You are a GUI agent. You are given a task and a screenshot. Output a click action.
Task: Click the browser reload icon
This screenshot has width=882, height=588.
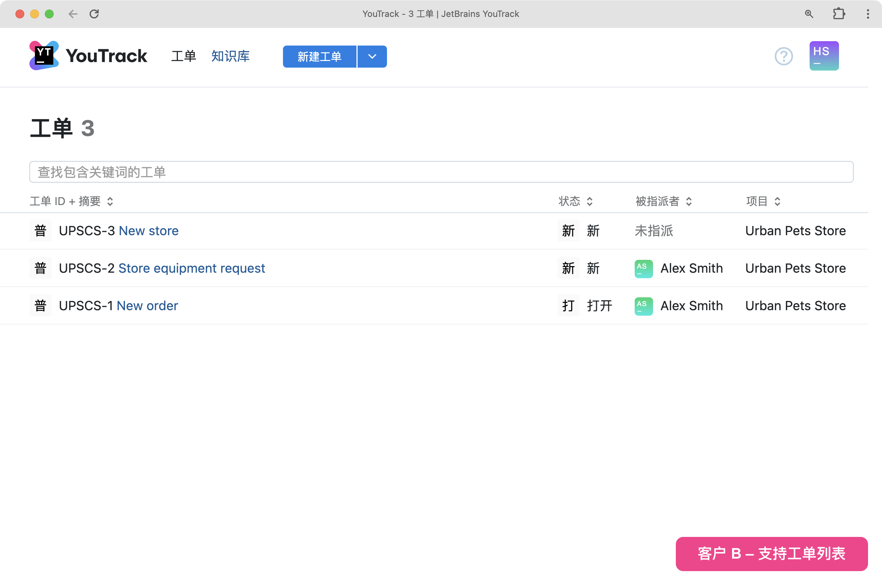coord(94,14)
